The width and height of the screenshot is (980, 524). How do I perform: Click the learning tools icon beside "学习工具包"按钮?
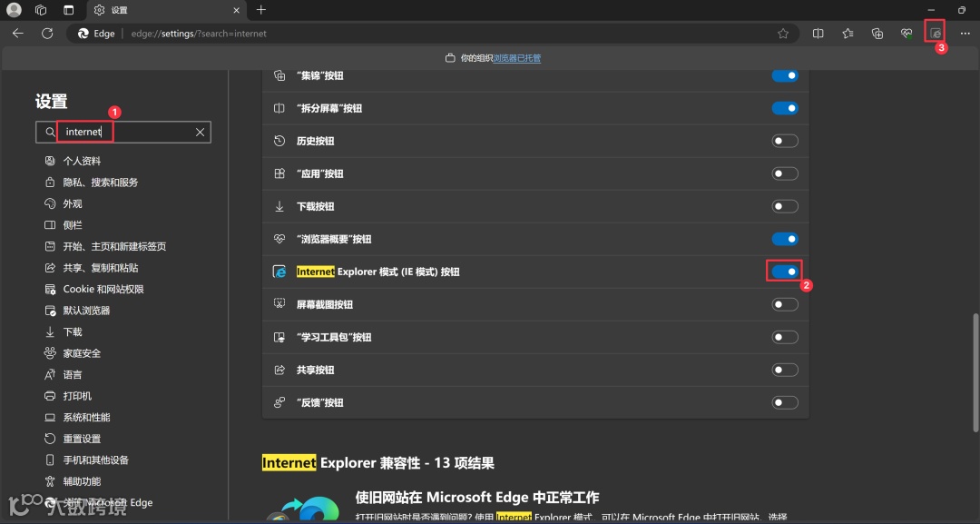pyautogui.click(x=279, y=337)
